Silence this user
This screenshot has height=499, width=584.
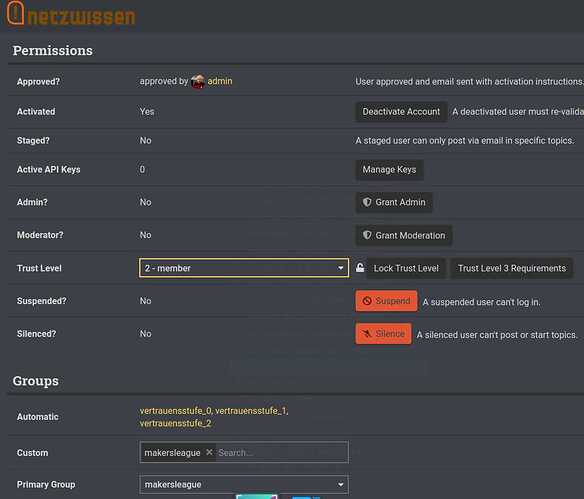coord(384,334)
